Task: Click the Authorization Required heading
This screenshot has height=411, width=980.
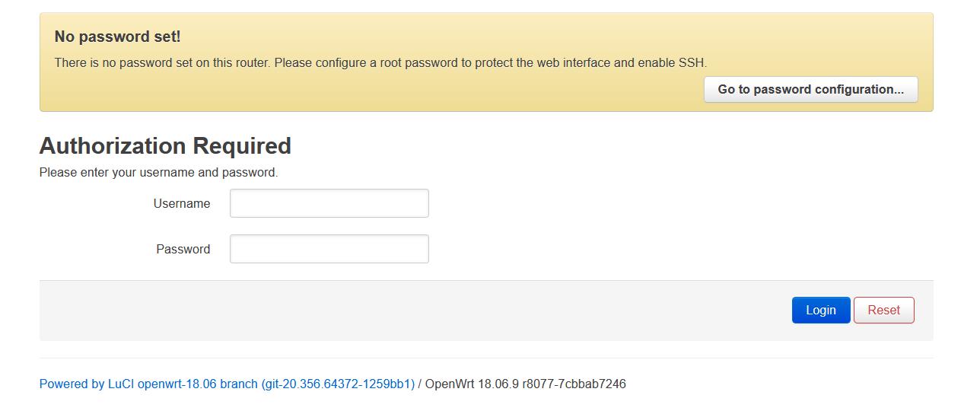Action: coord(165,145)
